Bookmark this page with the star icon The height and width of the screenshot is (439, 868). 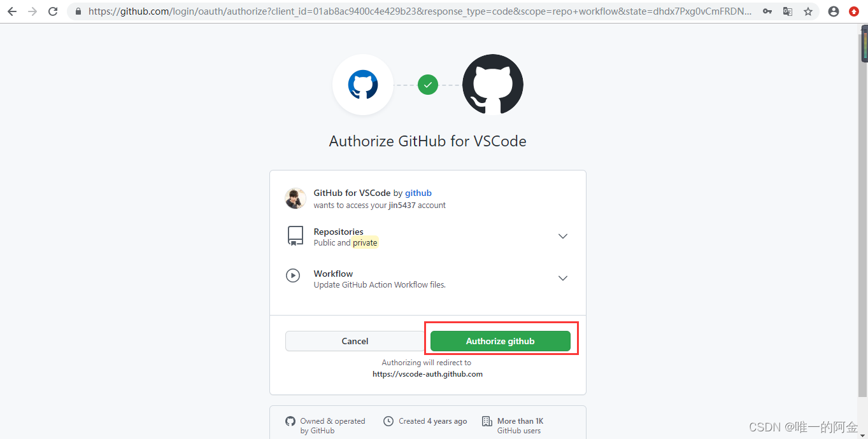tap(808, 11)
